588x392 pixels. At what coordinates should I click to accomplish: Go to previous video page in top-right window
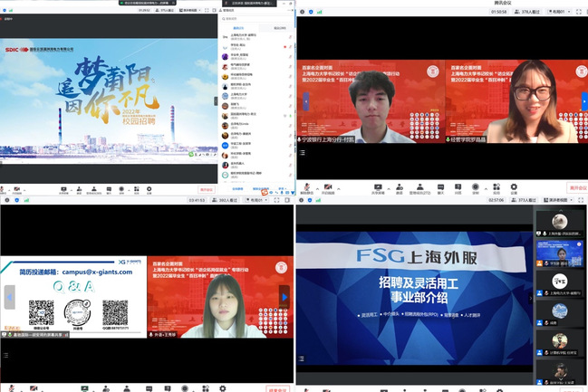(x=306, y=101)
